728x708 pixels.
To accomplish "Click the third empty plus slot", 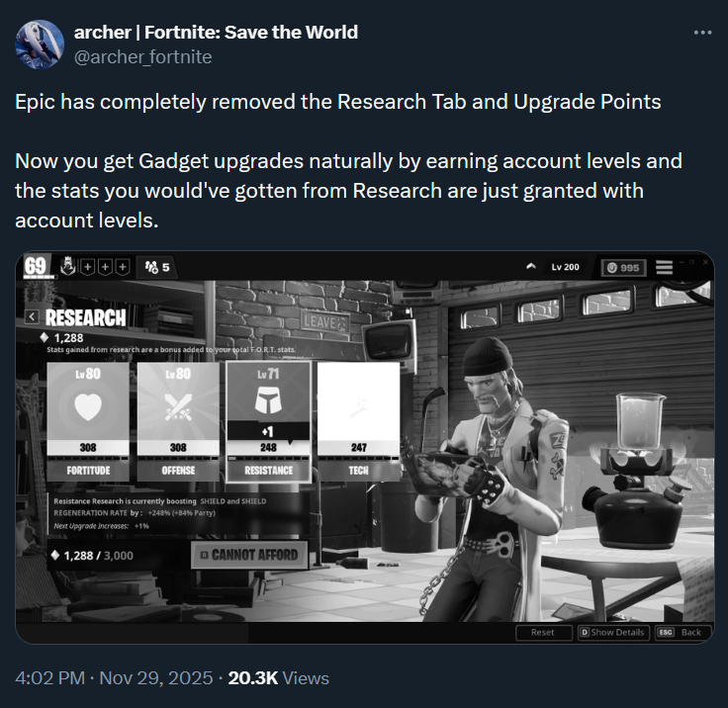I will 123,267.
